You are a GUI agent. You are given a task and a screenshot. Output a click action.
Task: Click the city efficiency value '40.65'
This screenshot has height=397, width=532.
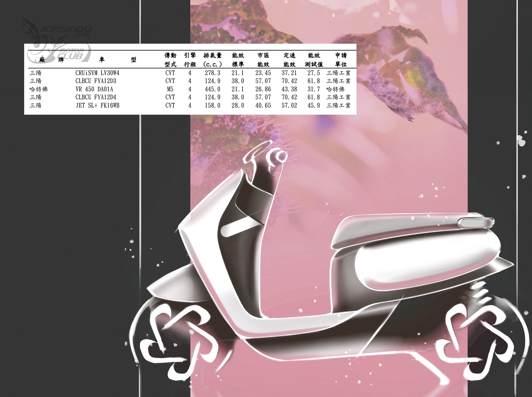(x=263, y=105)
